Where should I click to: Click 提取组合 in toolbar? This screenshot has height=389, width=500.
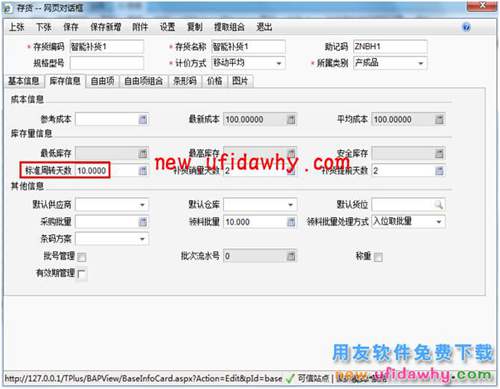coord(229,27)
